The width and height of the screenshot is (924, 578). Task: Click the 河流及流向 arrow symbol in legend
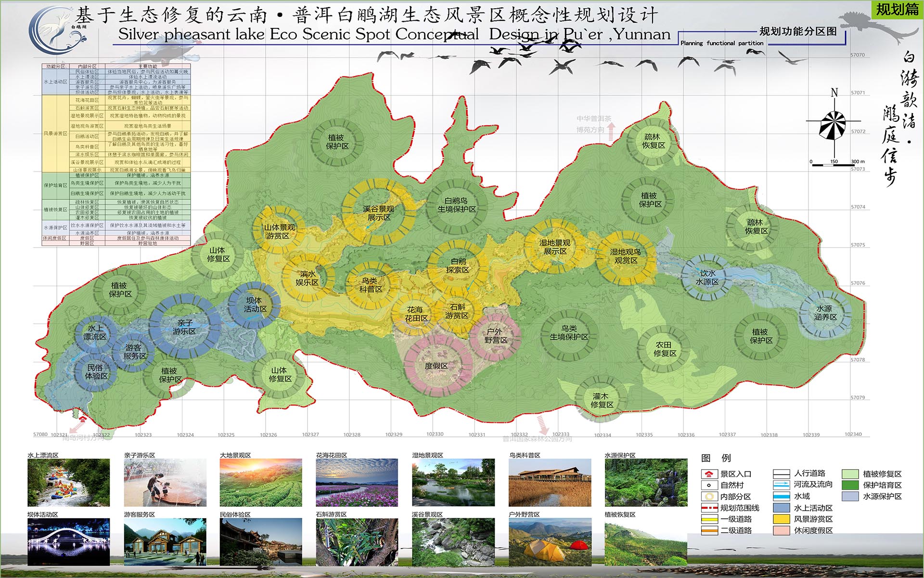[x=782, y=485]
